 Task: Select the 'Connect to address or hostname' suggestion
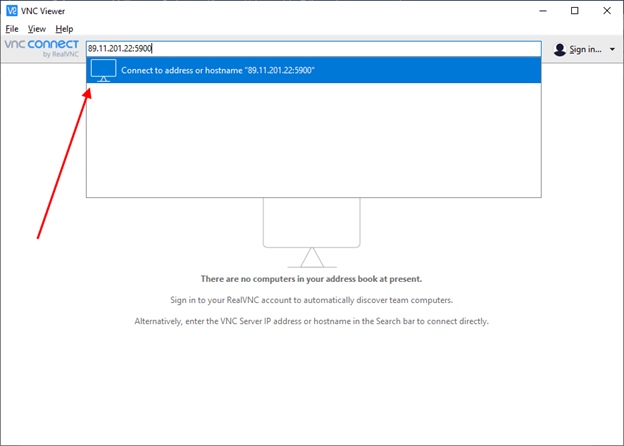click(314, 70)
